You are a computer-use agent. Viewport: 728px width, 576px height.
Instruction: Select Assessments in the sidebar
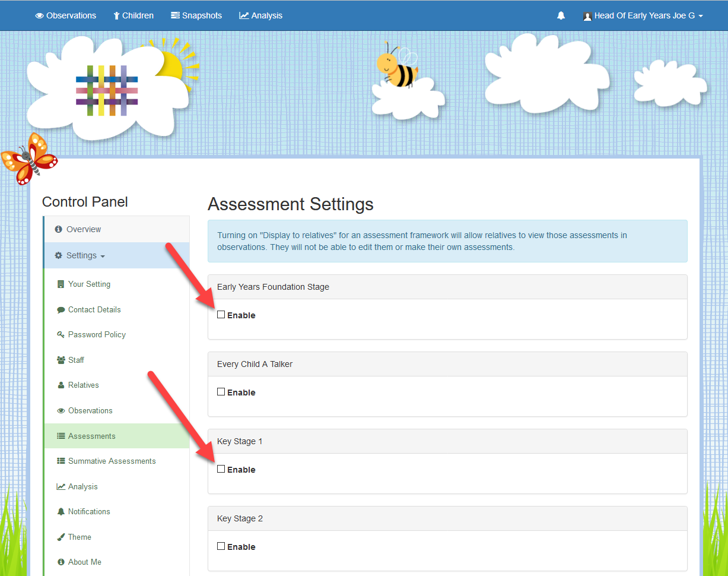(x=117, y=436)
